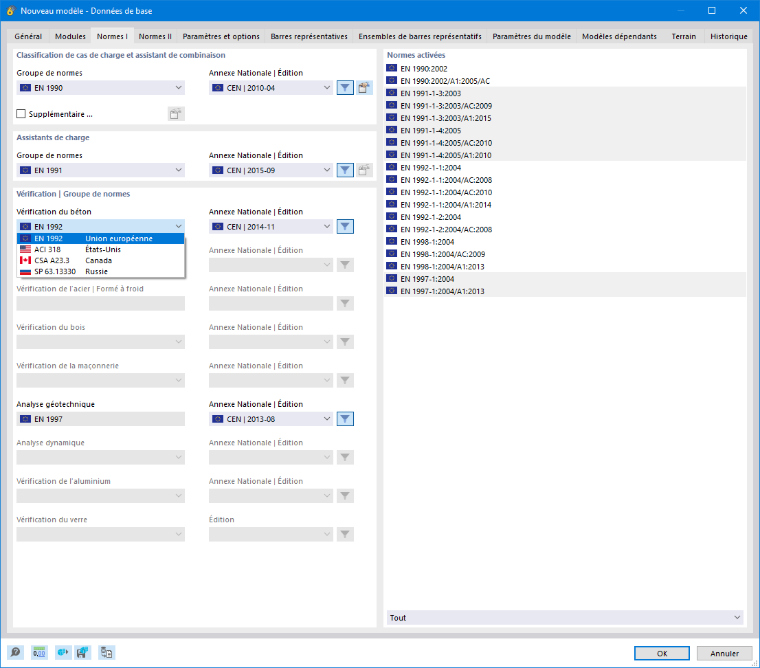The height and width of the screenshot is (668, 760).
Task: Select EN 1991-1-4:2005/AC:2010 in list
Action: (565, 143)
